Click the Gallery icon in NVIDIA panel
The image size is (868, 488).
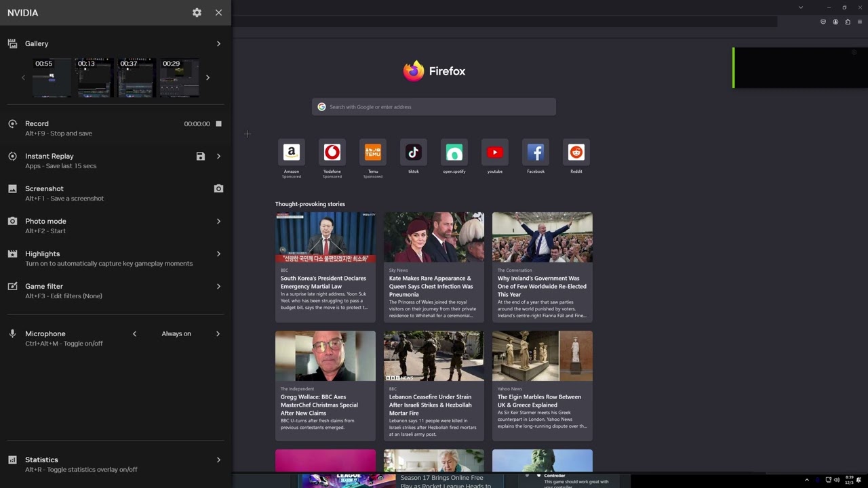[12, 43]
